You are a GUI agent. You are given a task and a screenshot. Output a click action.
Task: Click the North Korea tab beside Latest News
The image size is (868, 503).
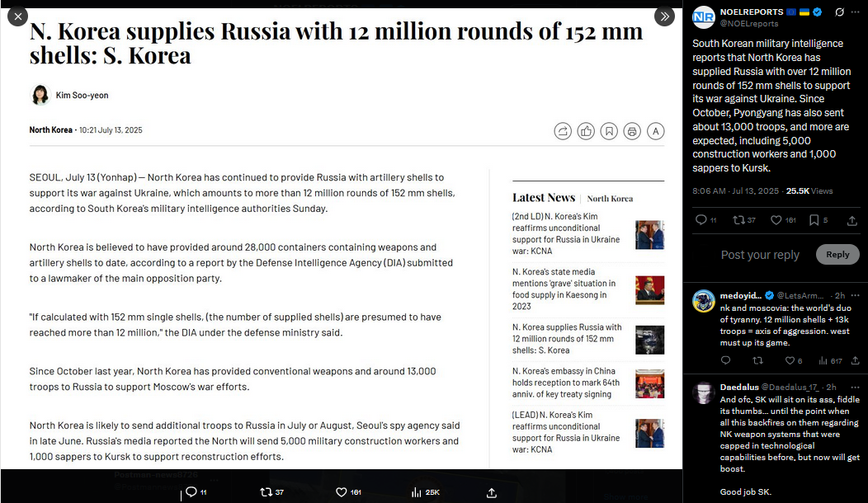(x=610, y=199)
